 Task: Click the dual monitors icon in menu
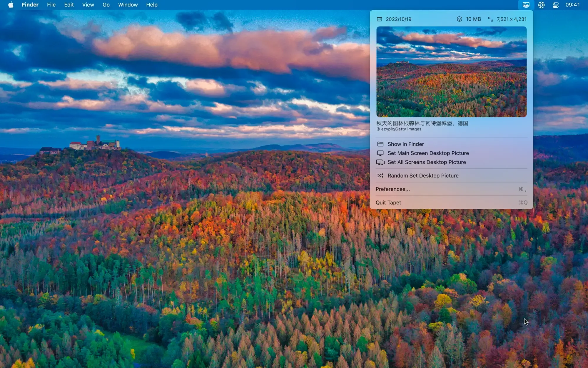tap(380, 162)
